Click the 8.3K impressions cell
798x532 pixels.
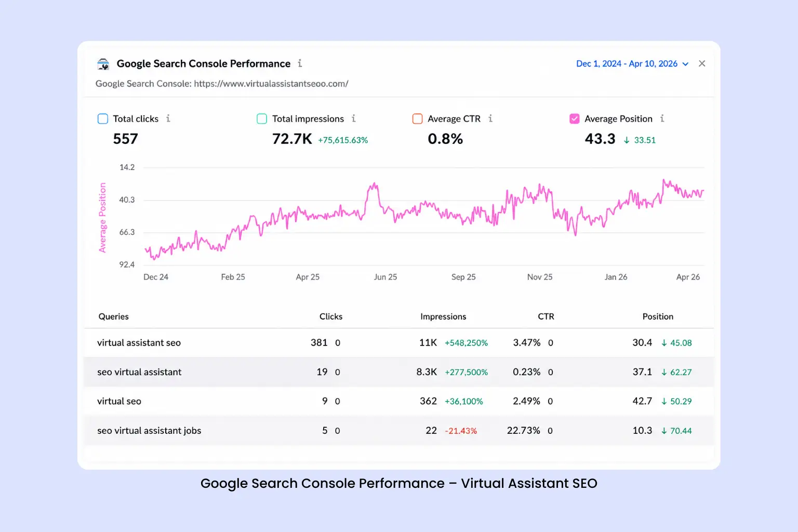coord(427,372)
